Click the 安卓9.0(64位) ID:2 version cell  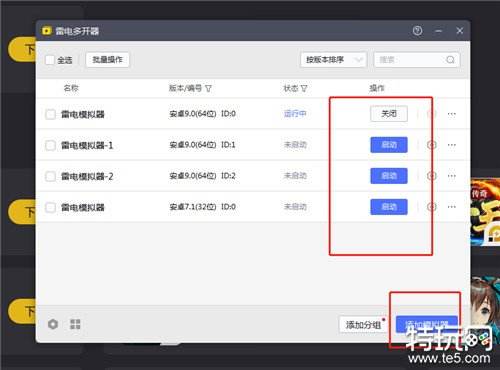pyautogui.click(x=202, y=176)
